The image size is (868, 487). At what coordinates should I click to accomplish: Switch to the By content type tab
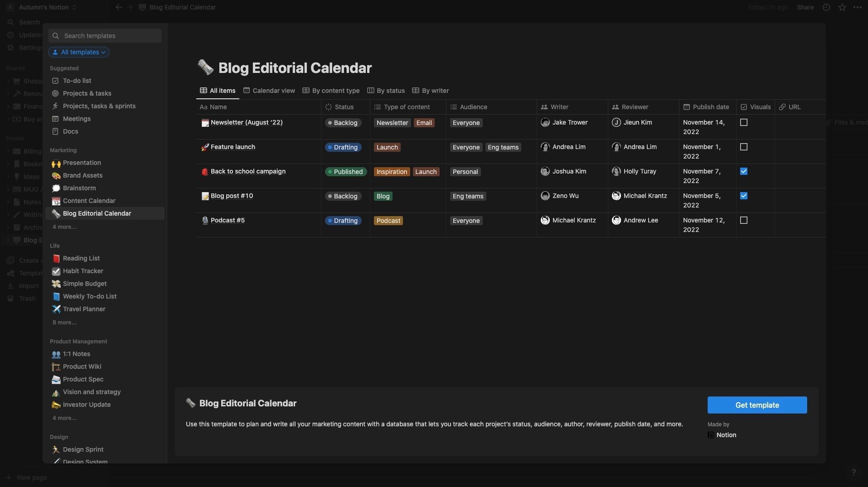331,91
